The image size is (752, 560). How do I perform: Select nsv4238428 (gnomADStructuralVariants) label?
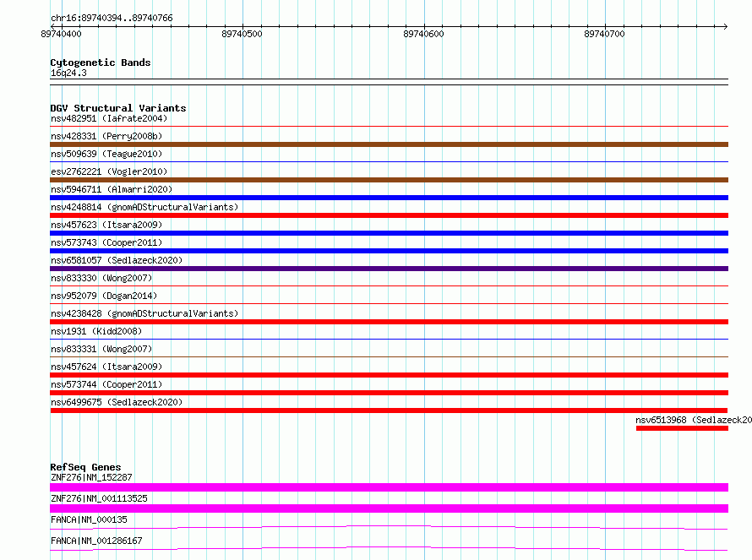144,313
